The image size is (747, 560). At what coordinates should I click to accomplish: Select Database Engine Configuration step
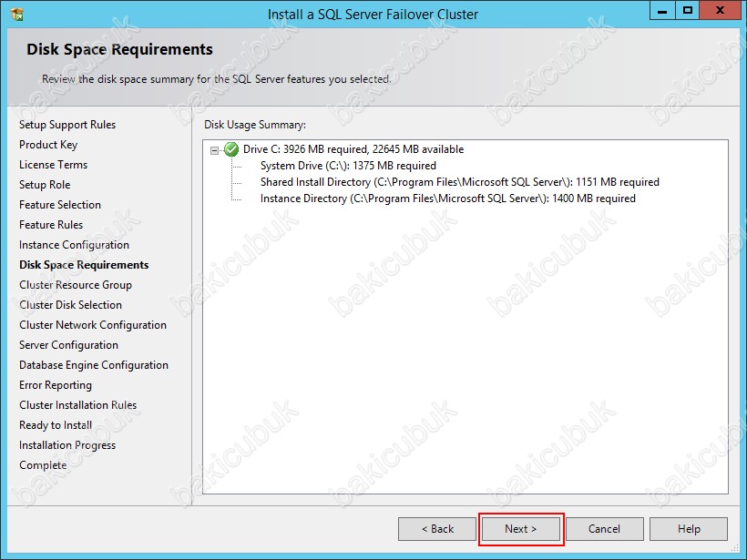coord(94,365)
